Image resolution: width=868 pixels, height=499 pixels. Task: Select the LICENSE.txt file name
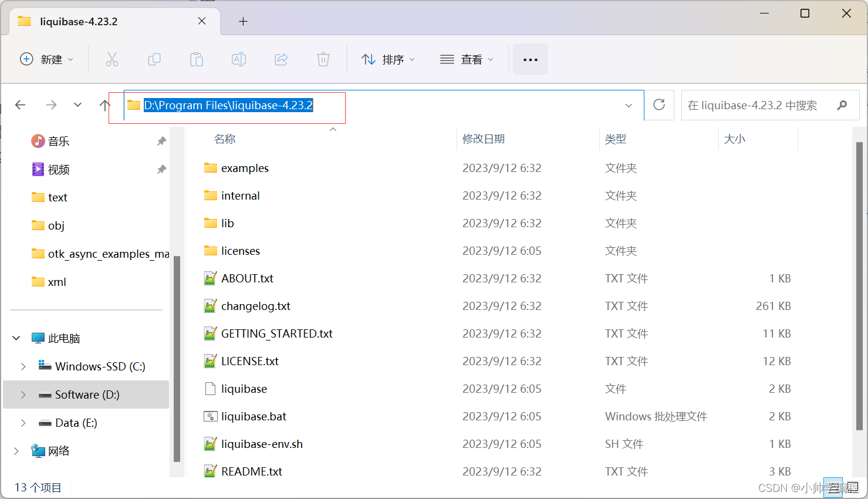click(x=250, y=361)
